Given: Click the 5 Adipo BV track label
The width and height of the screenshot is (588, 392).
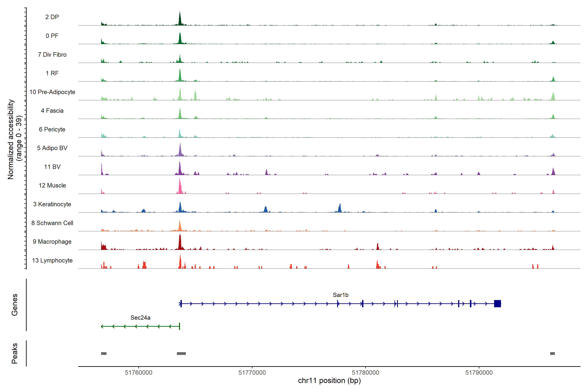Looking at the screenshot, I should [x=52, y=148].
